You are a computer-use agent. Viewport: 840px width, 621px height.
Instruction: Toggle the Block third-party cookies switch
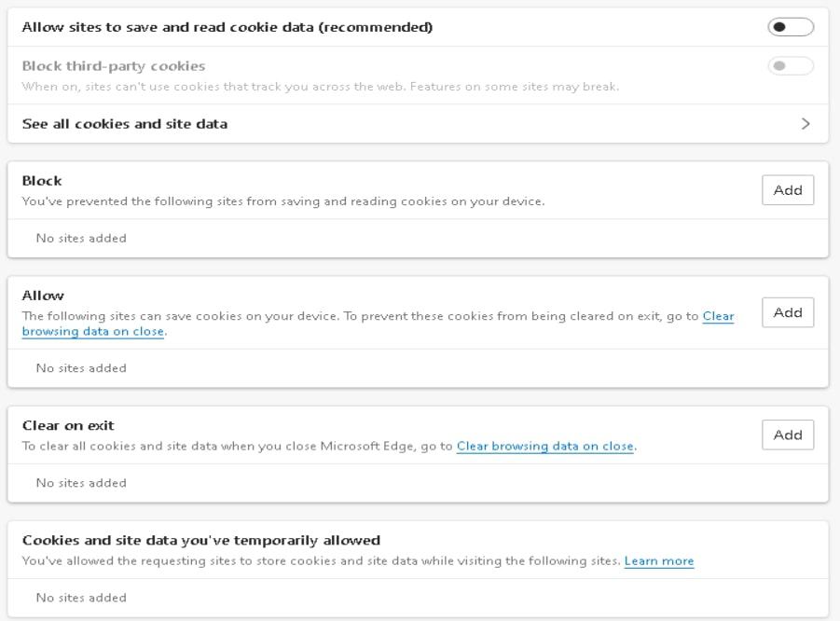click(791, 66)
